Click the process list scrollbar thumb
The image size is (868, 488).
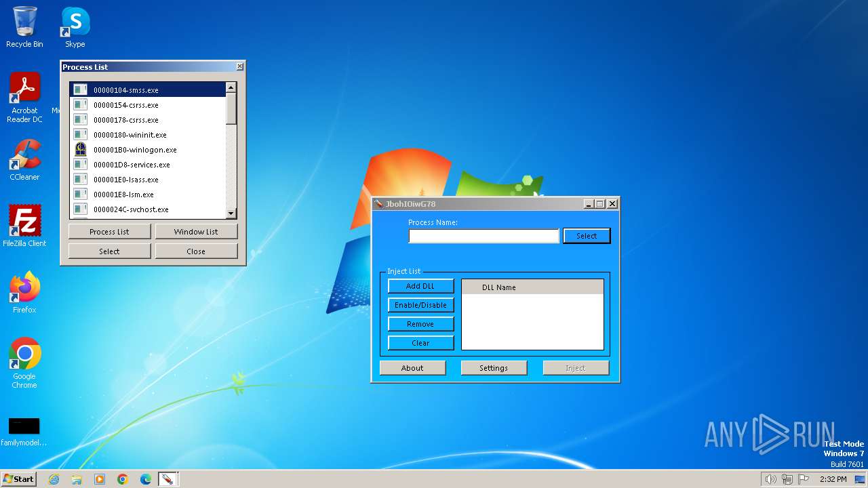[231, 108]
